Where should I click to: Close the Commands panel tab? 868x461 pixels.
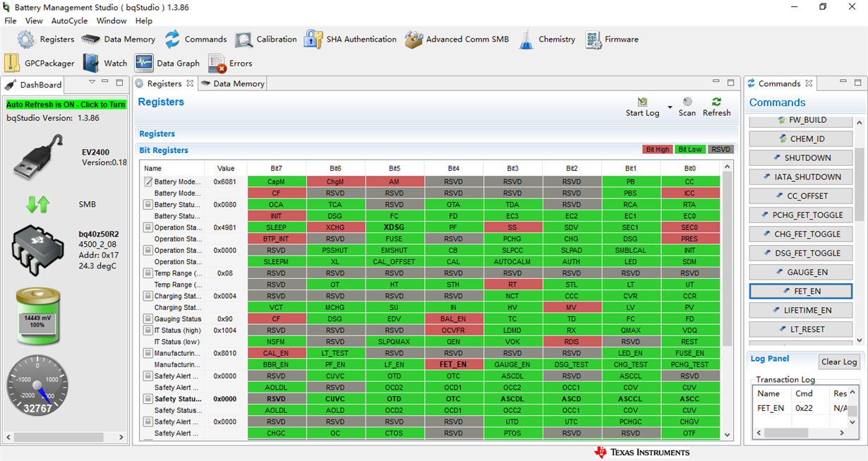tap(809, 83)
